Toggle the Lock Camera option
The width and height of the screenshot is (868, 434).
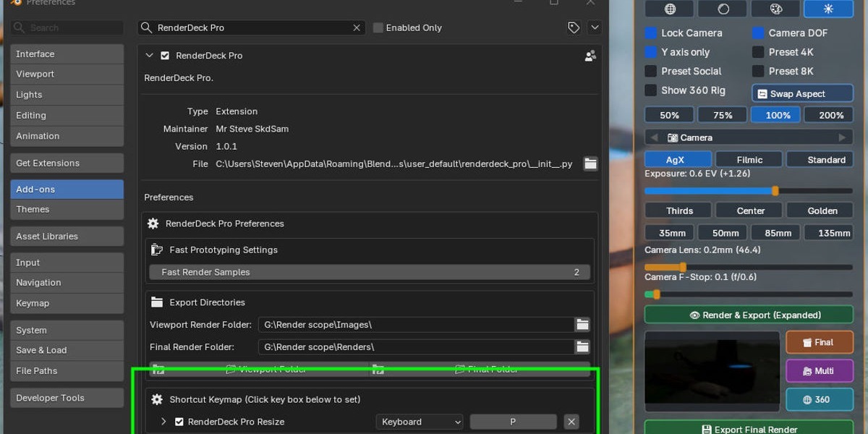(x=651, y=33)
